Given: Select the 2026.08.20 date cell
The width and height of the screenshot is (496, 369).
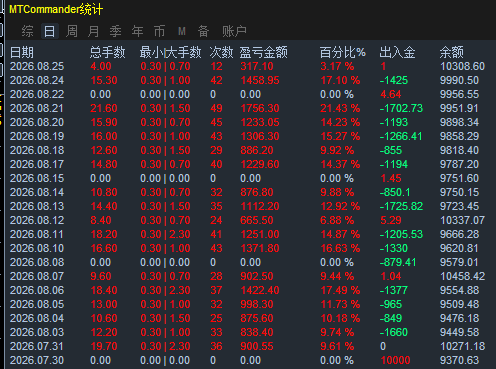Looking at the screenshot, I should (x=37, y=122).
